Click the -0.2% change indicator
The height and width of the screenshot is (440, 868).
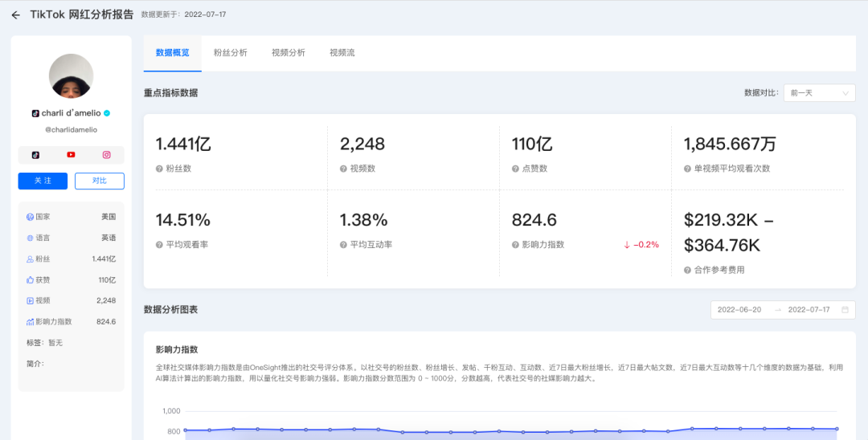641,244
